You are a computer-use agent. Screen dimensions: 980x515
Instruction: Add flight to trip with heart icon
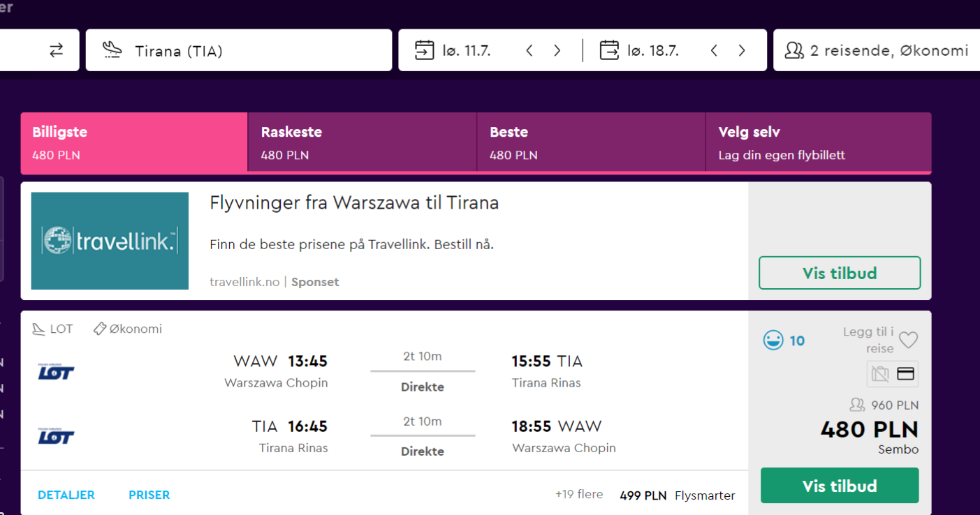908,340
